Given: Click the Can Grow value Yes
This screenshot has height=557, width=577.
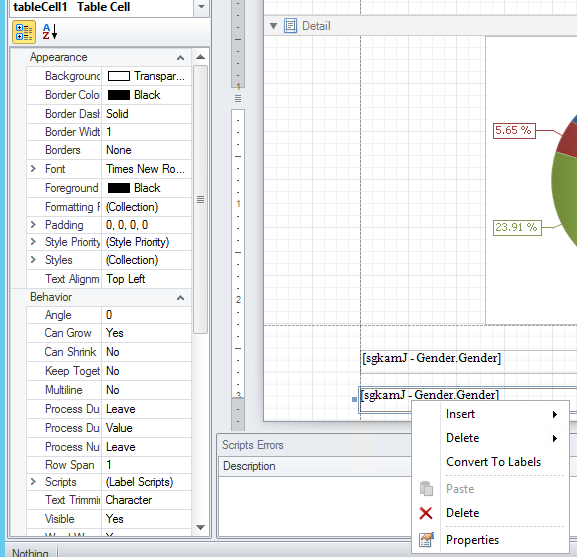Looking at the screenshot, I should (146, 333).
